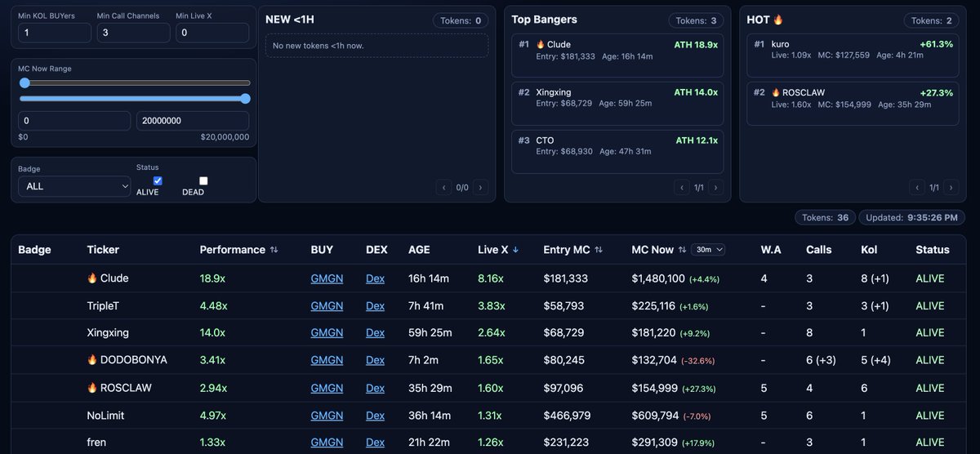The image size is (980, 454).
Task: Click the Ticker column header
Action: 103,250
